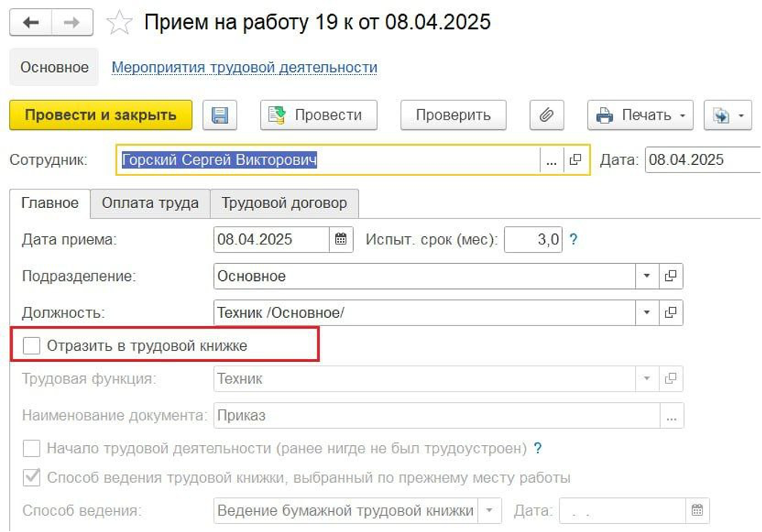762x532 pixels.
Task: Add document to favorites with star icon
Action: pos(119,23)
